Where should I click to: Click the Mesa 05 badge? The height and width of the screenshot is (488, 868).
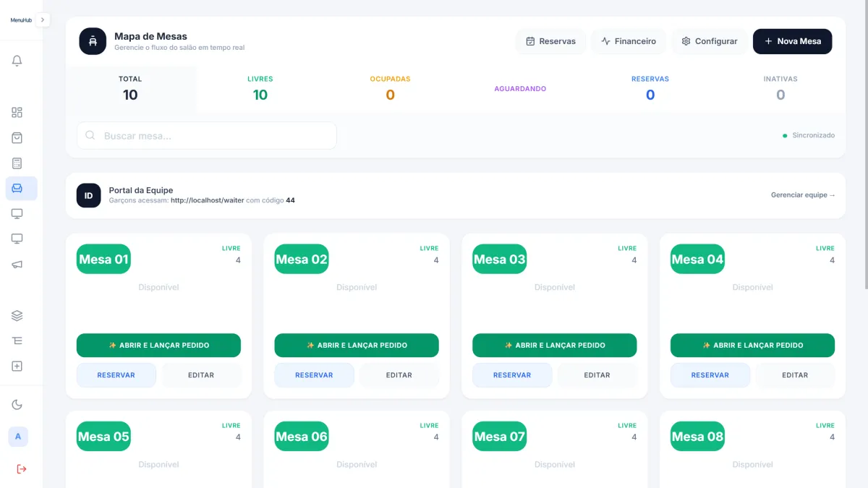(x=103, y=437)
